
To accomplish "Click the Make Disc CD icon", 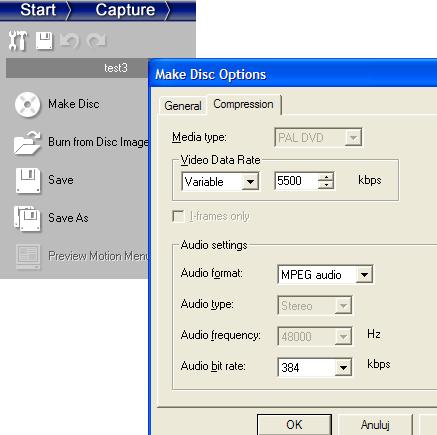I will [x=27, y=104].
